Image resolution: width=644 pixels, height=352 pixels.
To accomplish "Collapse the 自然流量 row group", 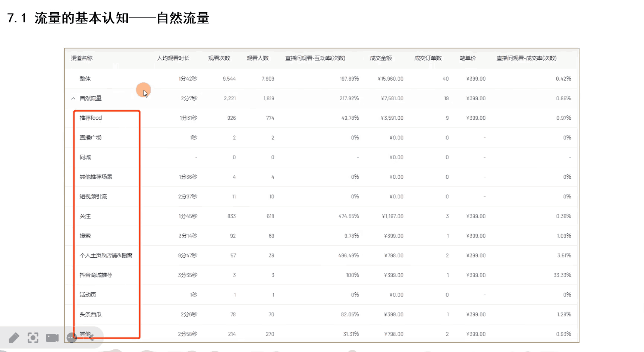I will pyautogui.click(x=73, y=98).
